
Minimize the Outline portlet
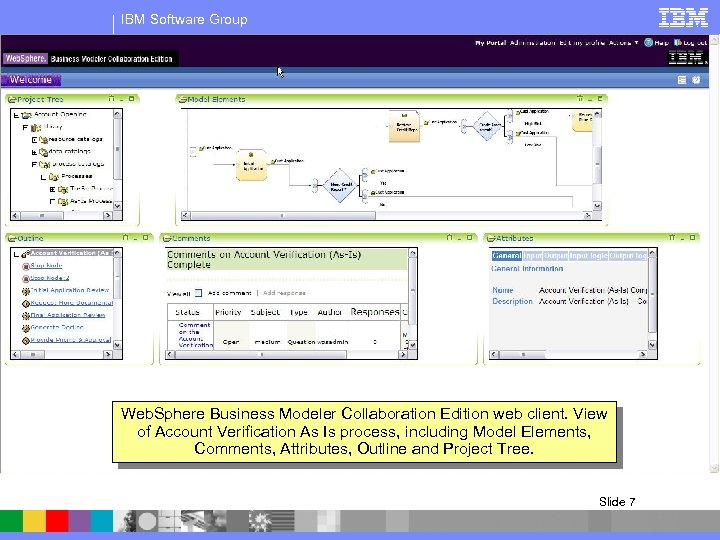pos(135,238)
